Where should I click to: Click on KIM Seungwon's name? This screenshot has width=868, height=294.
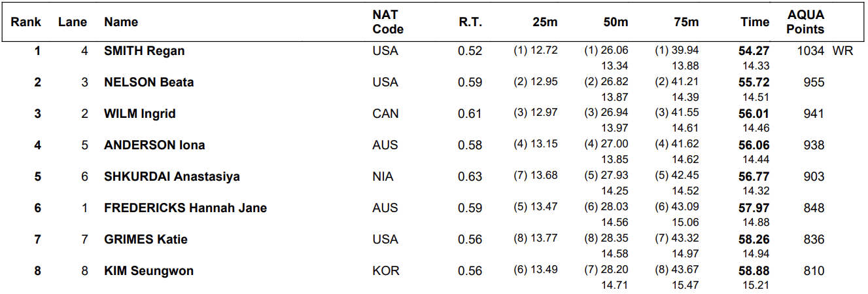[148, 270]
